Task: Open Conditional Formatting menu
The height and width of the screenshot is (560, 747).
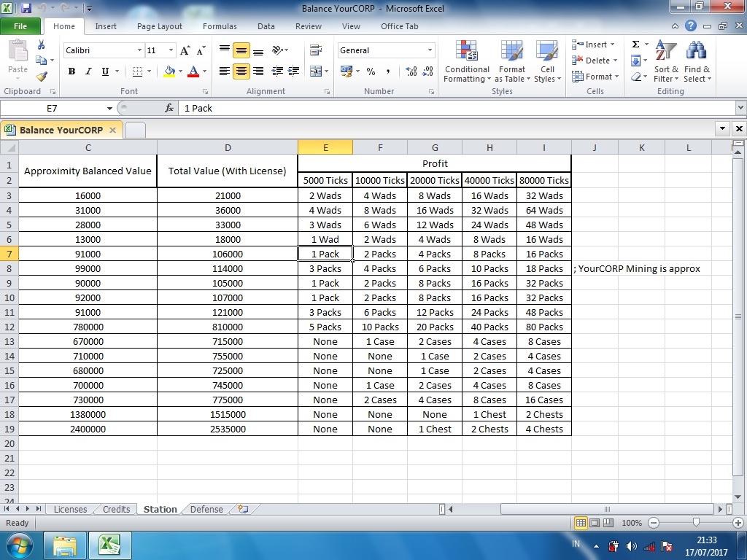Action: (x=467, y=62)
